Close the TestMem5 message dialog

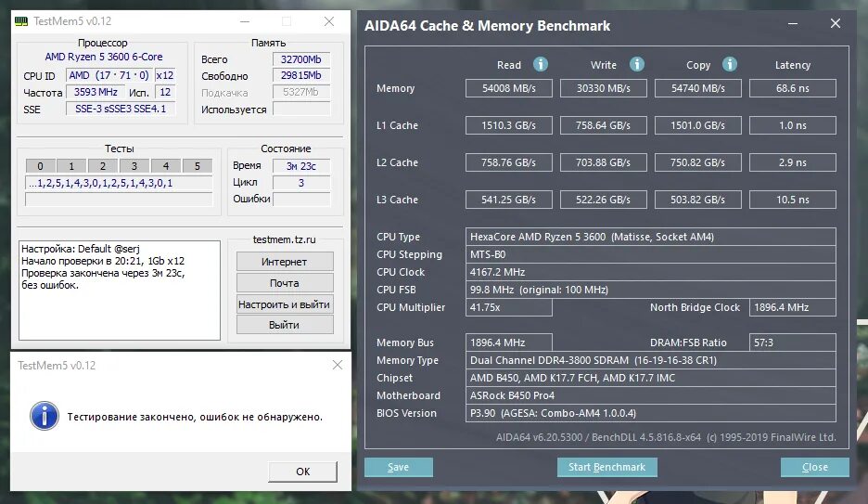click(338, 365)
